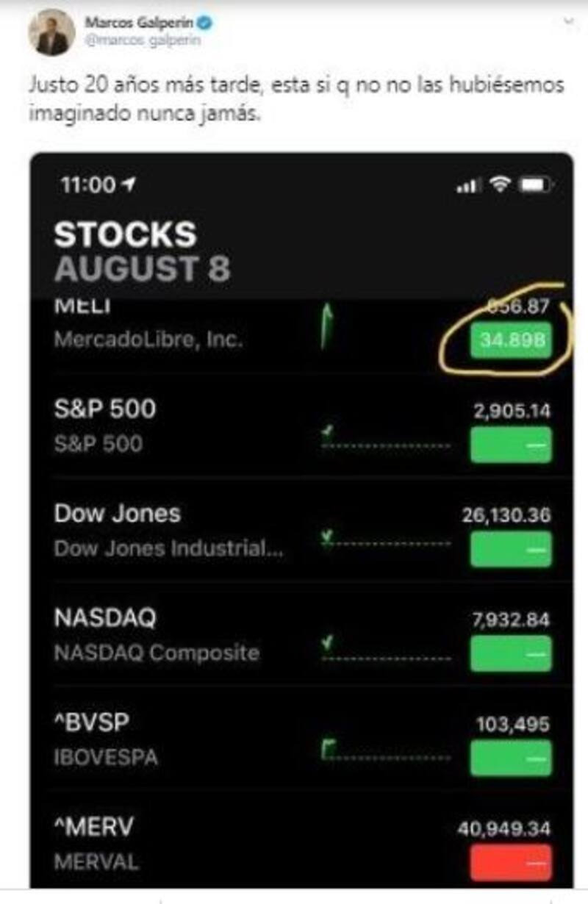The image size is (588, 904).
Task: Tap the cellular signal bars icon
Action: point(468,187)
